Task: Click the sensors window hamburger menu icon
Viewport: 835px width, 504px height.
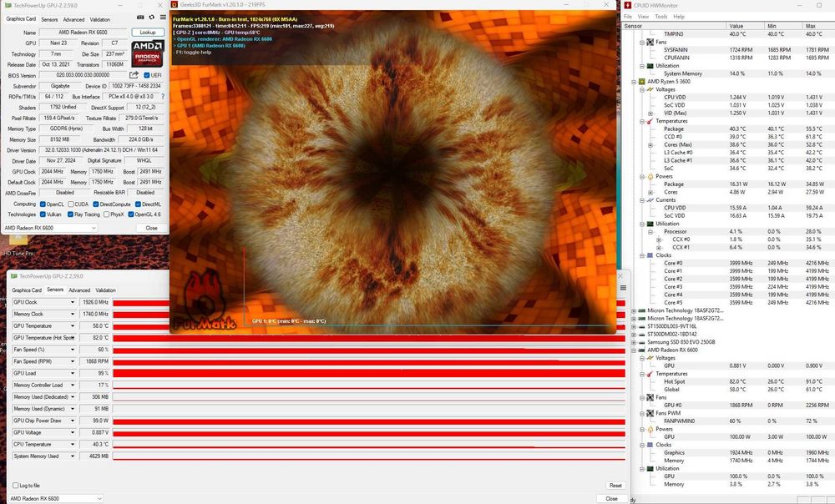Action: (x=623, y=288)
